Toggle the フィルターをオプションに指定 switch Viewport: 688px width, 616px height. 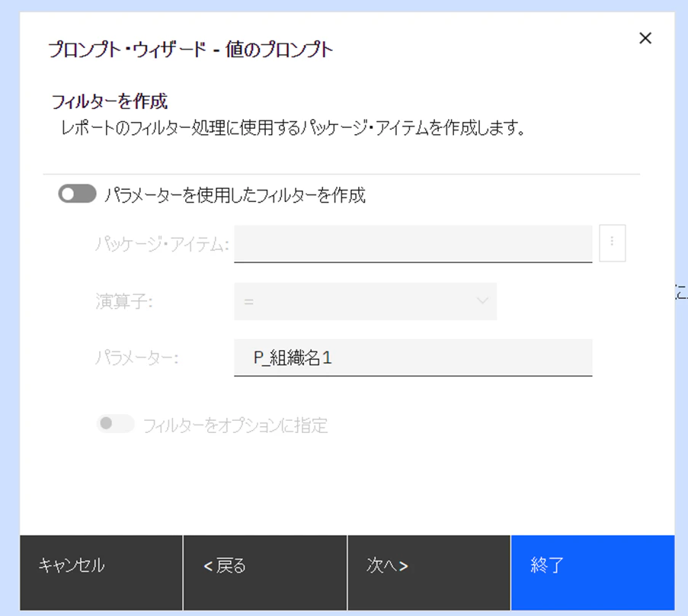115,424
